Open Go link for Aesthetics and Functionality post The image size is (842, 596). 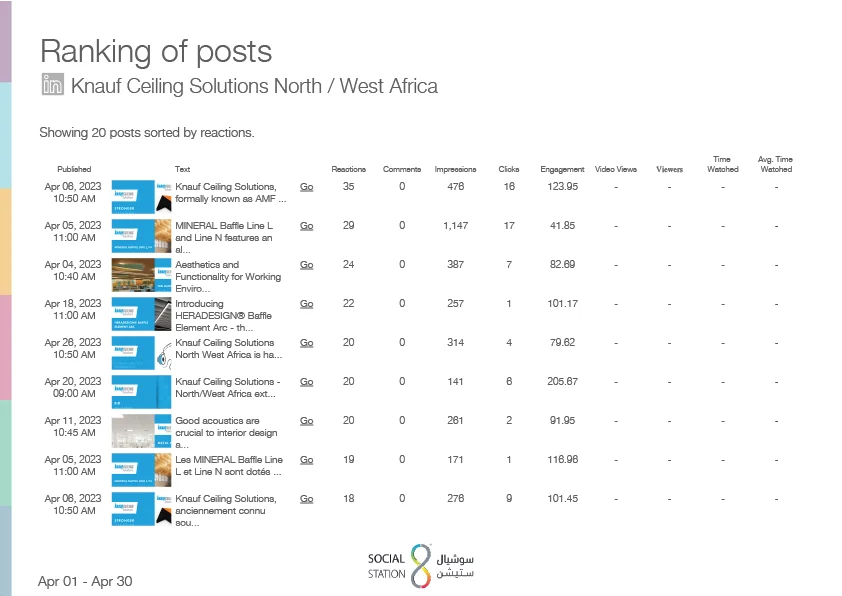[x=307, y=265]
